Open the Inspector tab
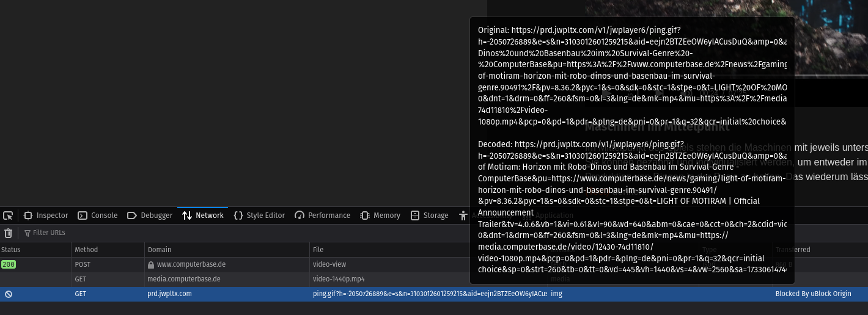This screenshot has width=868, height=315. tap(46, 215)
